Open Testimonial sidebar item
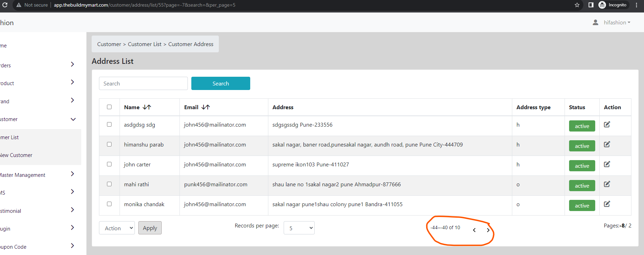The image size is (644, 255). pos(10,211)
